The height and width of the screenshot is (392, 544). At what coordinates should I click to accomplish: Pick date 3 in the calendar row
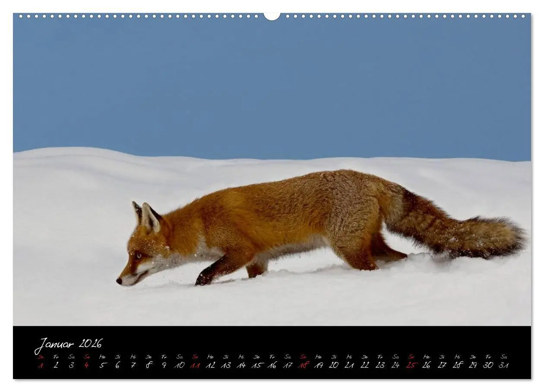point(71,365)
